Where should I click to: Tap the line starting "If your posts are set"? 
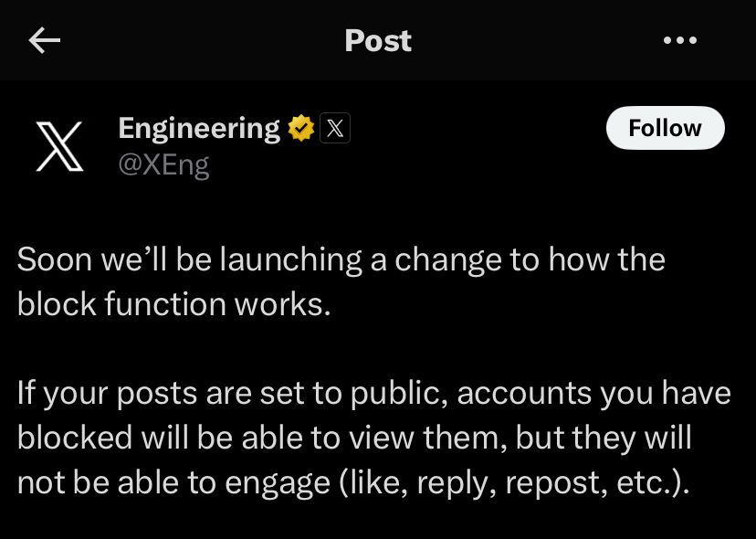(x=373, y=393)
